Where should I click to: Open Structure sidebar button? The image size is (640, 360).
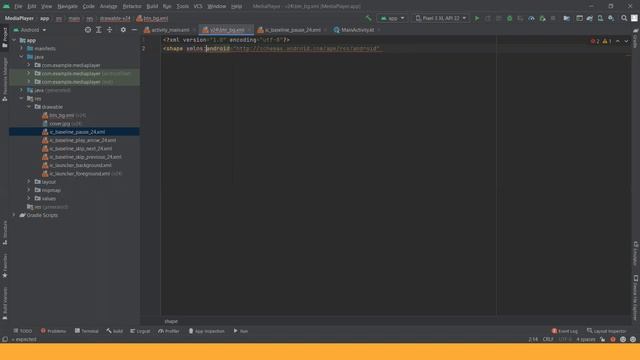(5, 233)
